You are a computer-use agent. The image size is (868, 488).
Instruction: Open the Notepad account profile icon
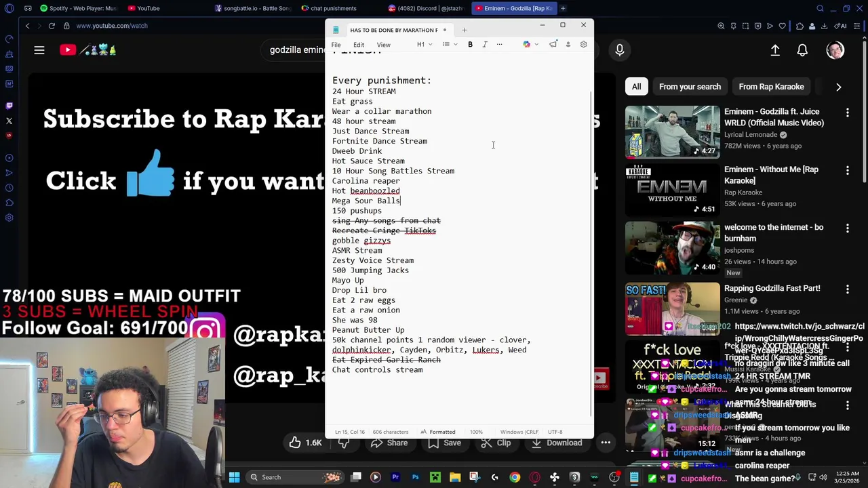click(x=568, y=45)
